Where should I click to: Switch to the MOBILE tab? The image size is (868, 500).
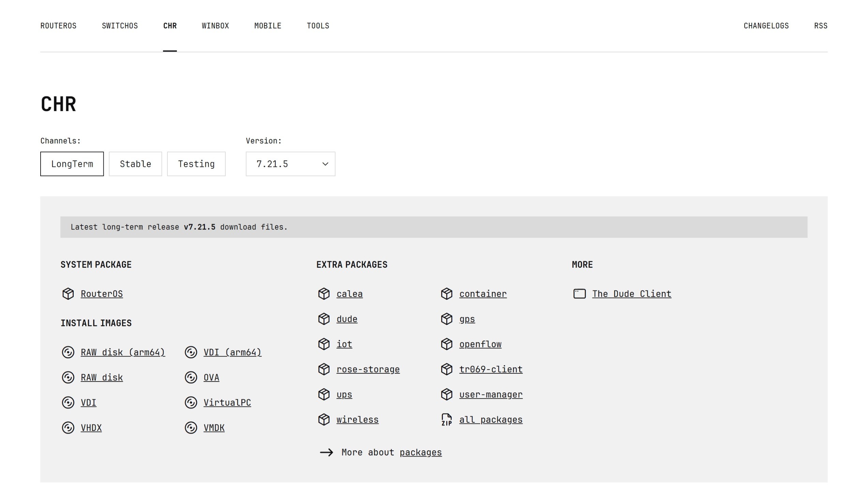click(268, 26)
